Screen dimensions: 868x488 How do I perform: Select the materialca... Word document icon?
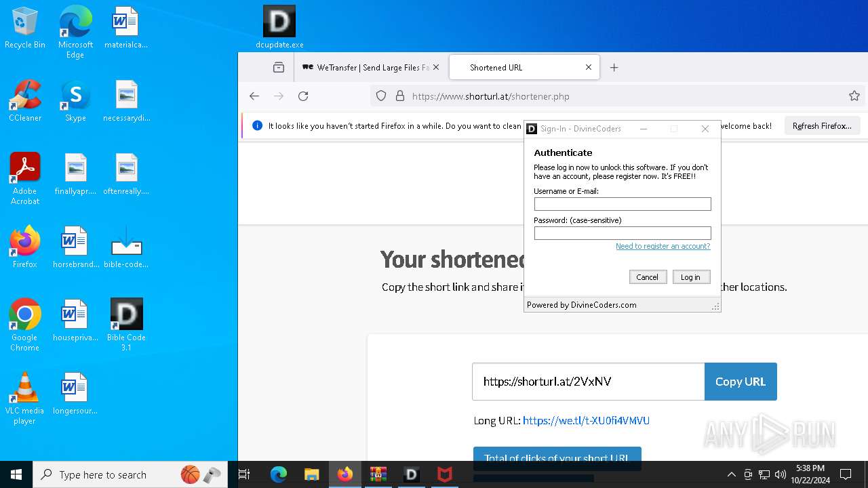[126, 27]
